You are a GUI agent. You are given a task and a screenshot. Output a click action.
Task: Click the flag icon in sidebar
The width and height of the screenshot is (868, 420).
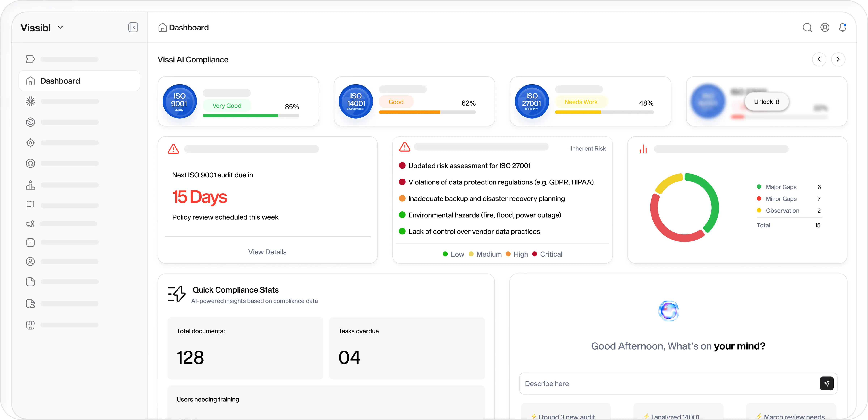[x=30, y=205]
